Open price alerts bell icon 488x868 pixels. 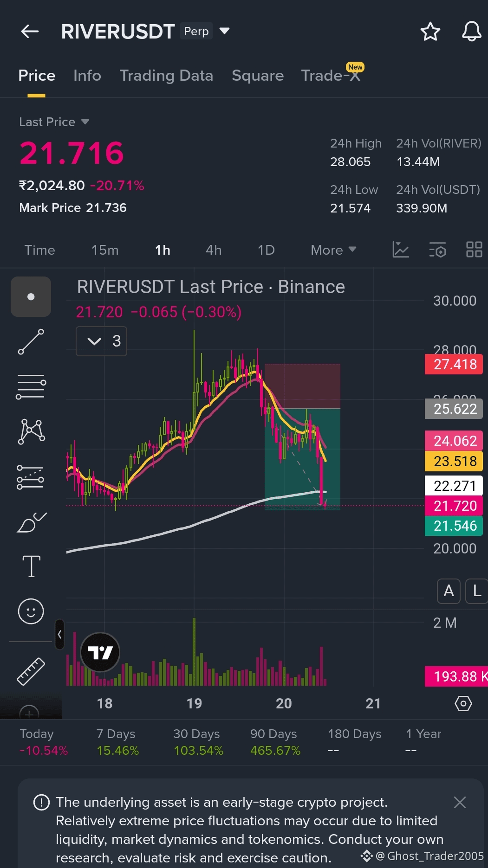[x=471, y=32]
